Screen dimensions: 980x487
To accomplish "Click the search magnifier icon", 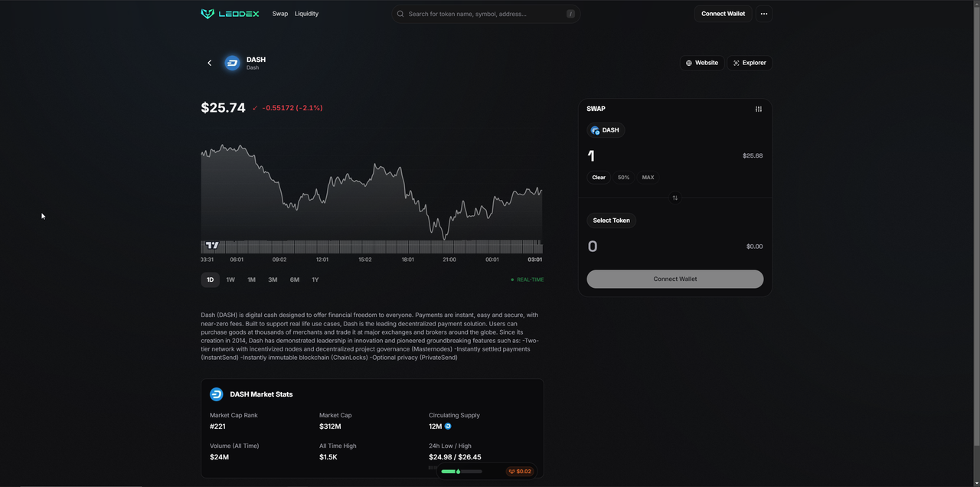I will 400,14.
